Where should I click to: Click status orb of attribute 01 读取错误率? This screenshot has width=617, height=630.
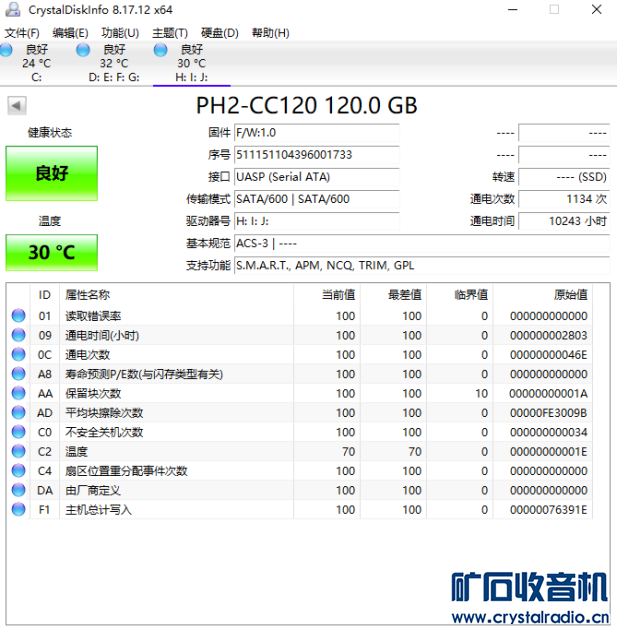coord(18,316)
